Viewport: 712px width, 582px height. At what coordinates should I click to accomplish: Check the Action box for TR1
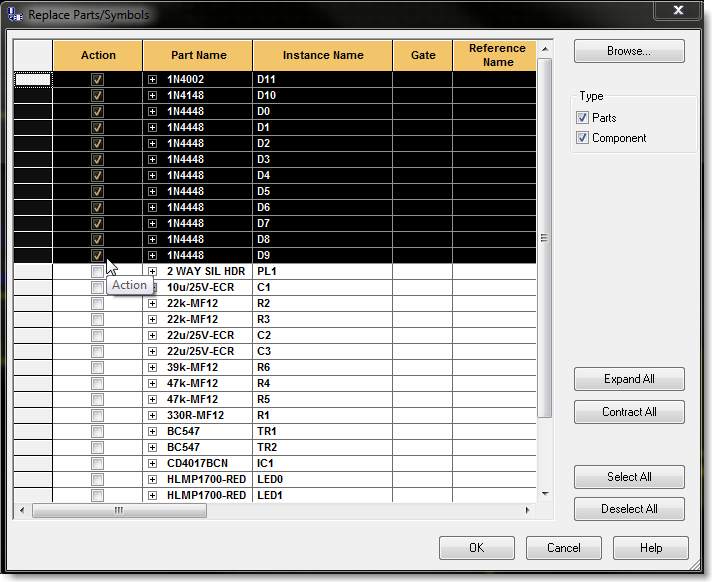[x=97, y=431]
